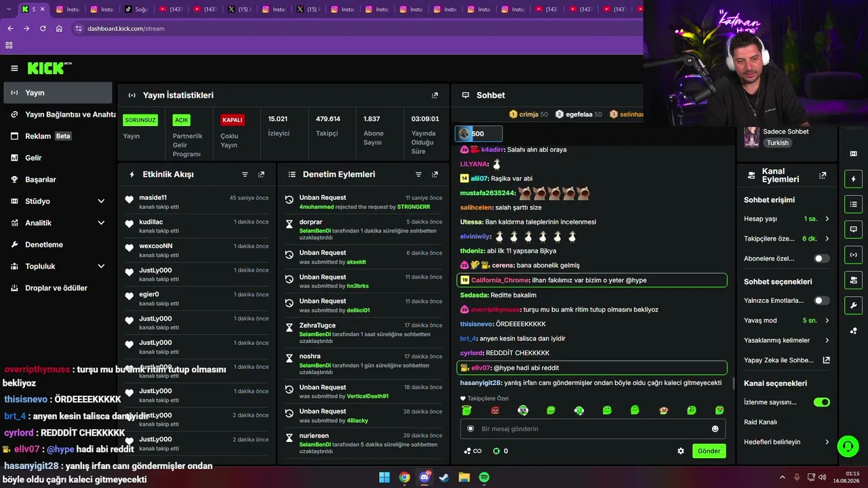Expand the Stüdyo sidebar section
The width and height of the screenshot is (868, 488).
tap(57, 201)
